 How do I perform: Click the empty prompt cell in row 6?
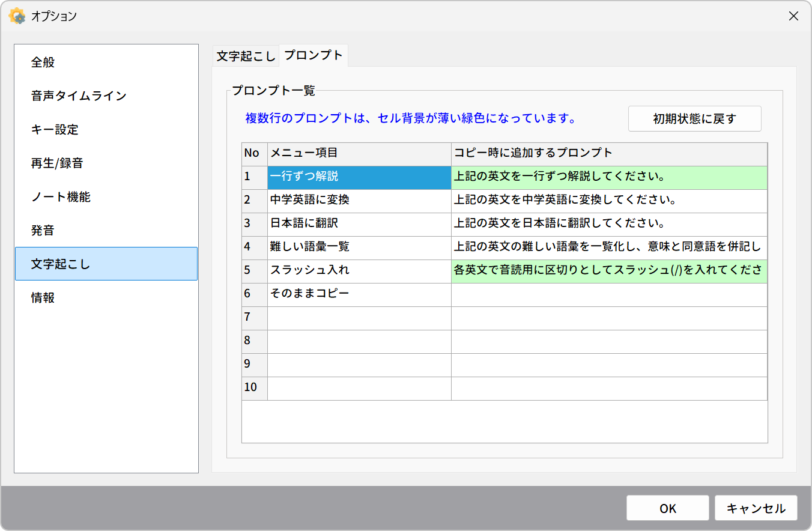coord(609,294)
